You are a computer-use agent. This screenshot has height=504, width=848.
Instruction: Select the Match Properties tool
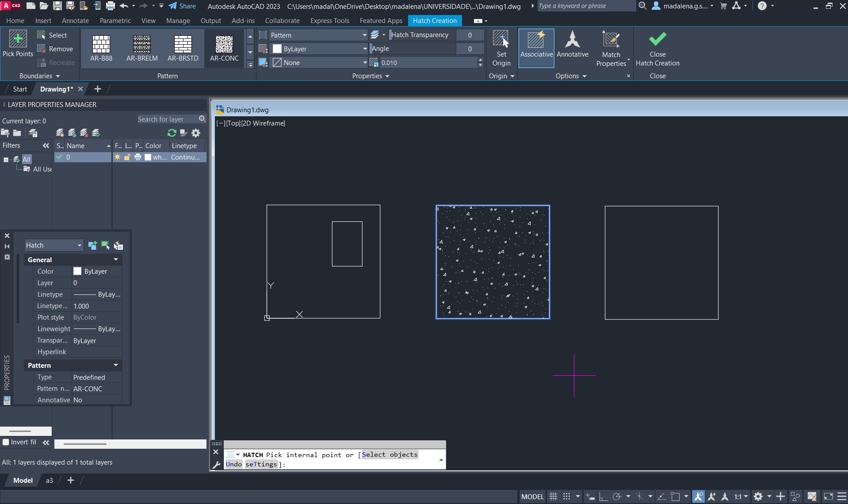click(x=611, y=48)
